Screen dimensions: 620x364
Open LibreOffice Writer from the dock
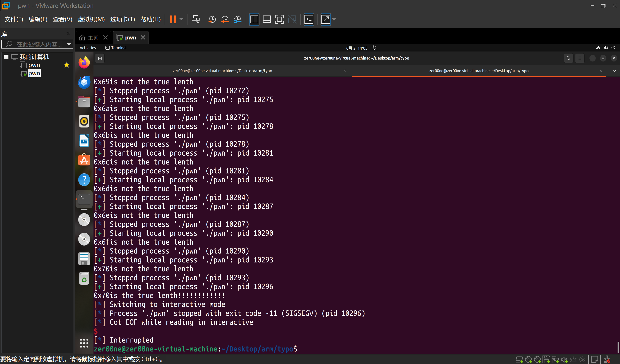click(84, 141)
